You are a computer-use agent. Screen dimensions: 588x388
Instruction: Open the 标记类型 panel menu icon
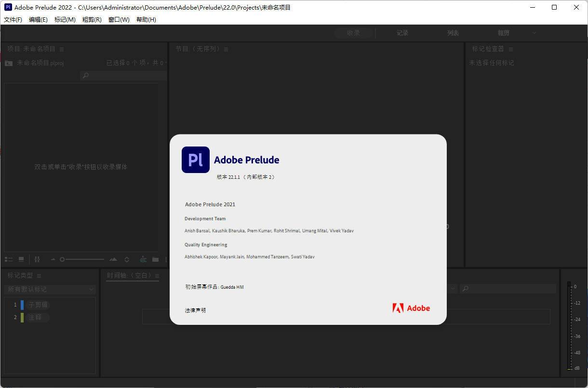(x=39, y=276)
